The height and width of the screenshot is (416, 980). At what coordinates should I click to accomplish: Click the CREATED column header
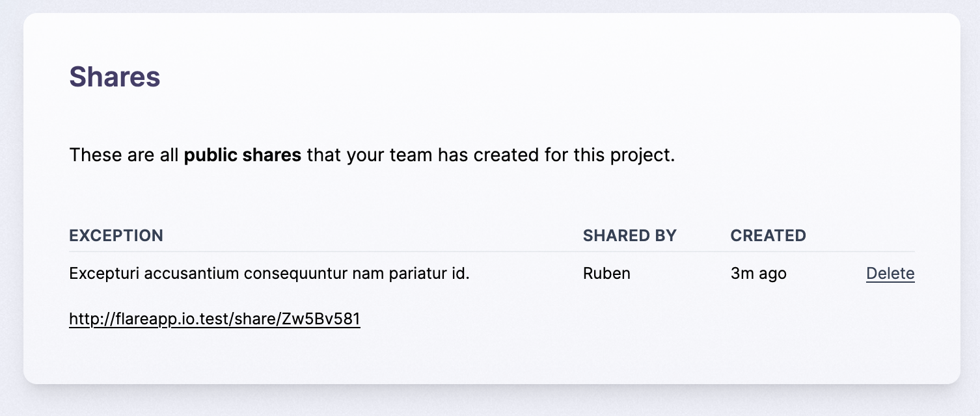coord(768,235)
